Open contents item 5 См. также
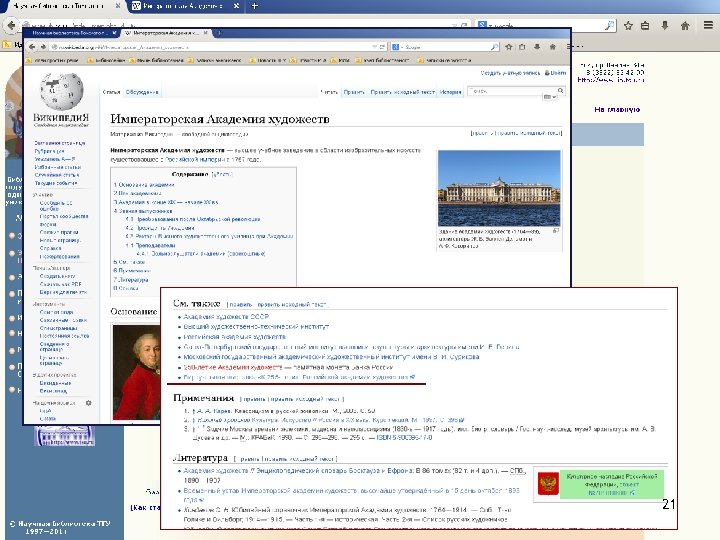Image resolution: width=720 pixels, height=540 pixels. pos(129,262)
